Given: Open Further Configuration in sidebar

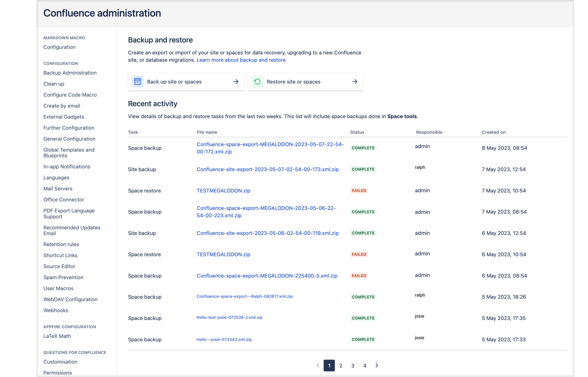Looking at the screenshot, I should coord(69,128).
